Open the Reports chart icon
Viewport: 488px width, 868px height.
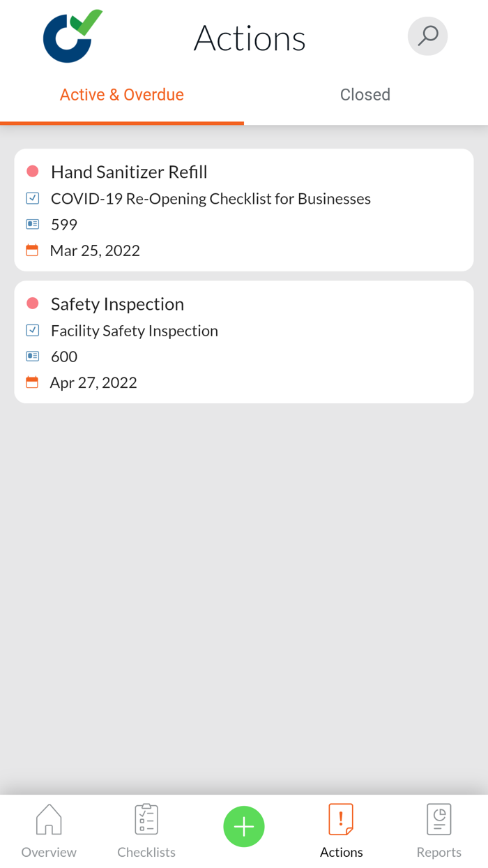point(439,818)
